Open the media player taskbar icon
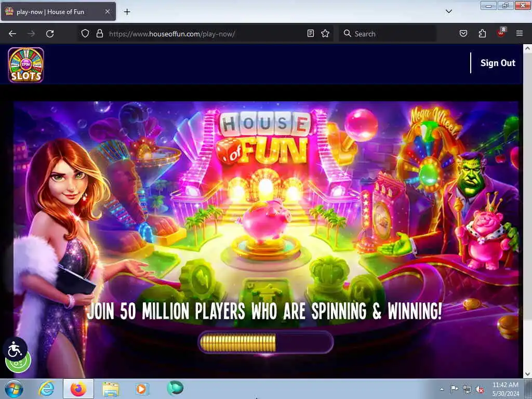The height and width of the screenshot is (399, 532). pos(142,389)
